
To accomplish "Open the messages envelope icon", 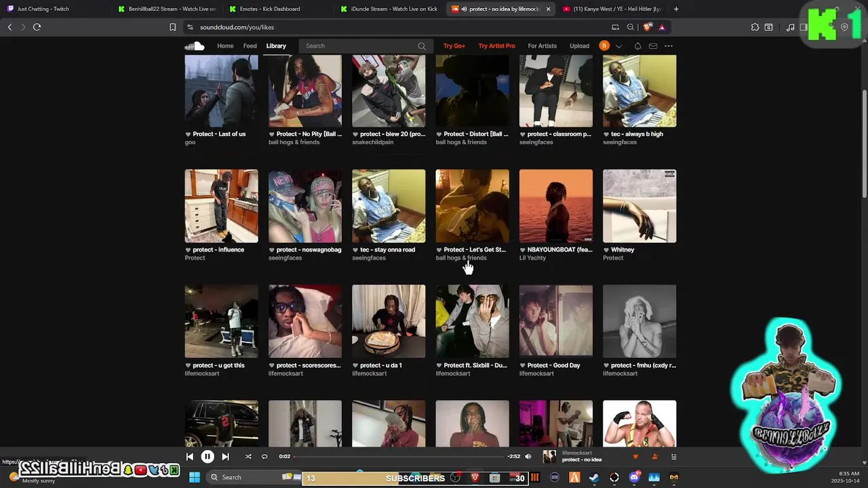I will [653, 46].
